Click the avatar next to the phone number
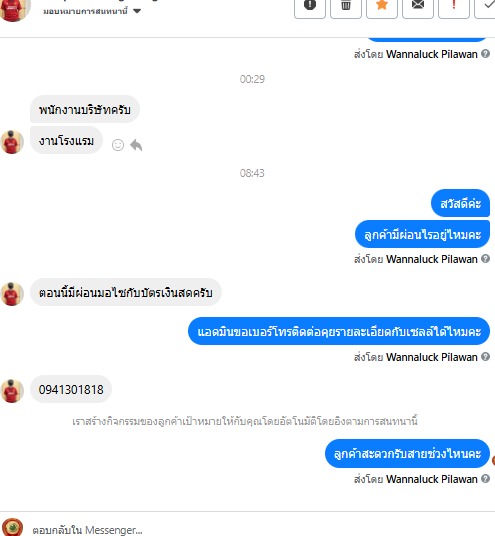Screen dimensions: 495x536 pos(12,391)
